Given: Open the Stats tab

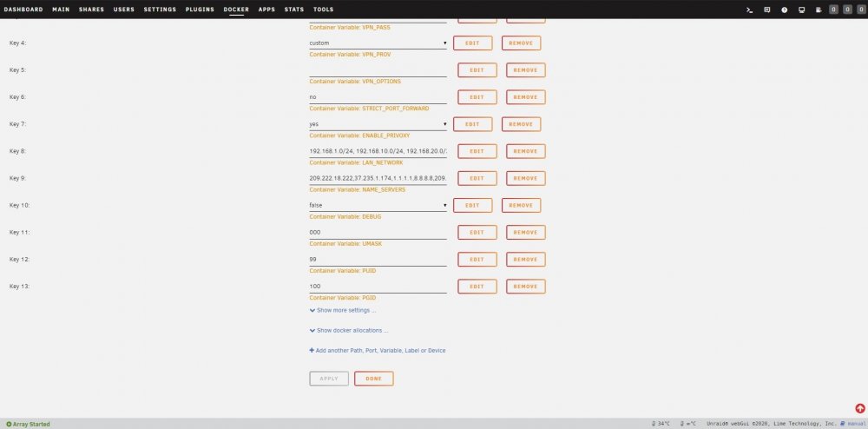Looking at the screenshot, I should [294, 10].
